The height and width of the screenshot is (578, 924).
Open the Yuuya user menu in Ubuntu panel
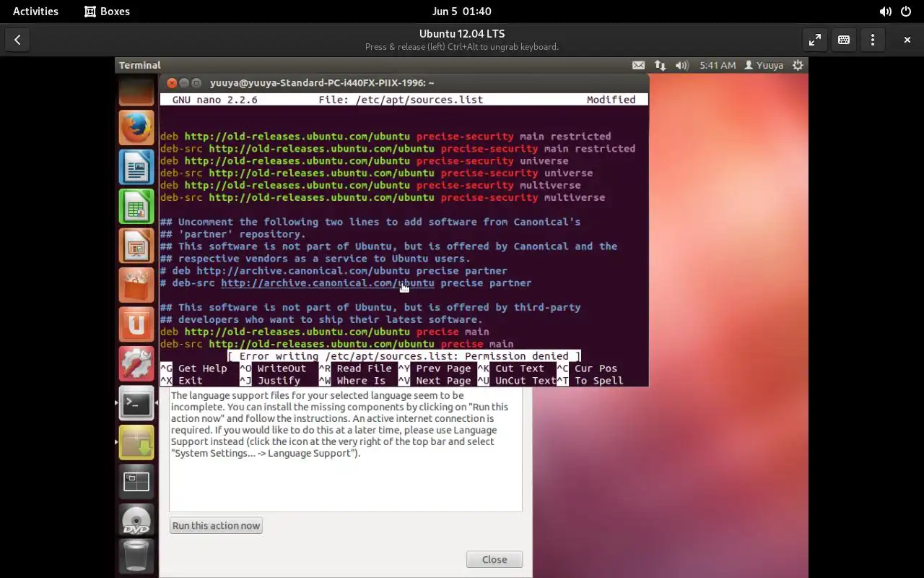coord(764,65)
